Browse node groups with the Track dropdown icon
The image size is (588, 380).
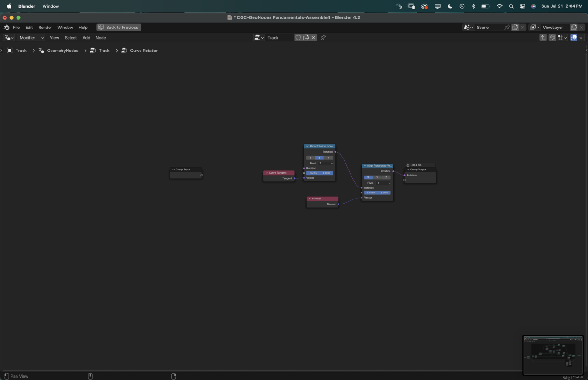(x=259, y=38)
